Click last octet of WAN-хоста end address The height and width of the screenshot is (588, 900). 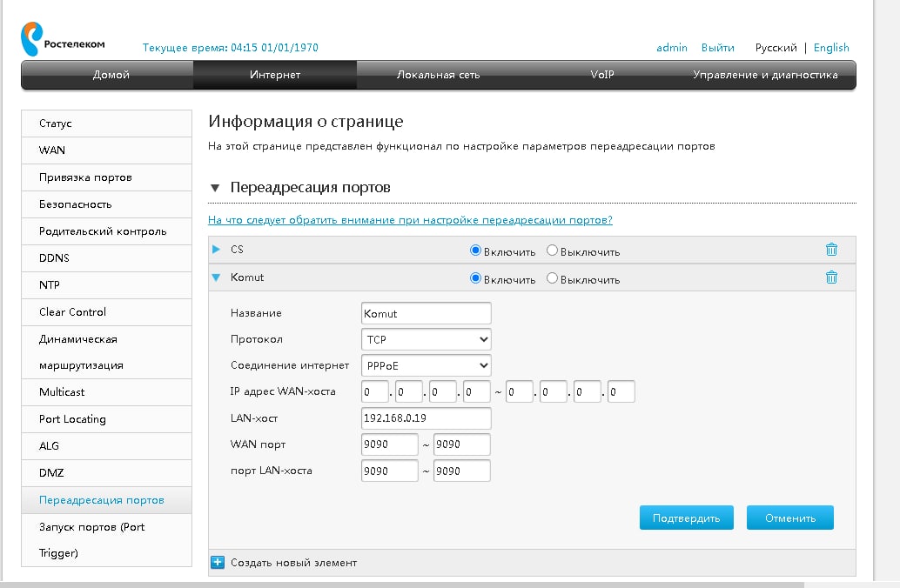pyautogui.click(x=621, y=391)
